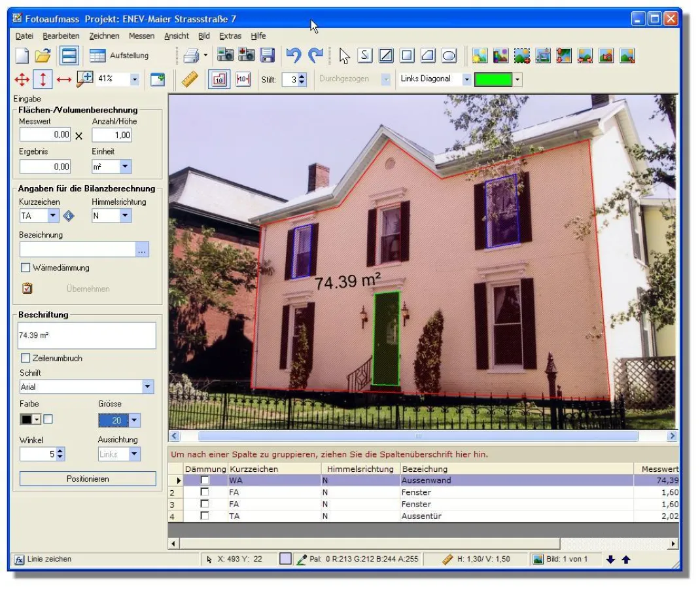Expand the Links Diagonal pattern dropdown
The image size is (700, 589).
pos(466,79)
